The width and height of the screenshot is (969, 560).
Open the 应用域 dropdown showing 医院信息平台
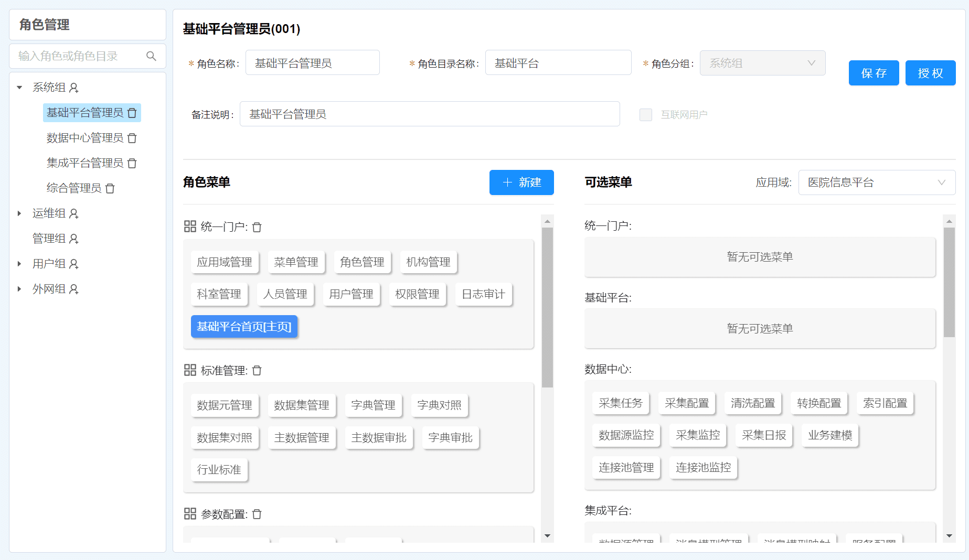[877, 182]
